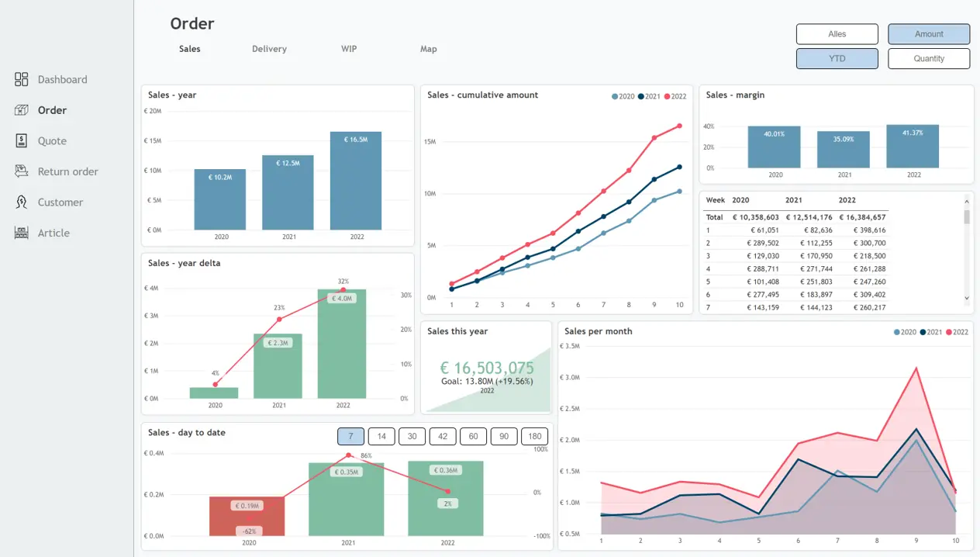Image resolution: width=980 pixels, height=557 pixels.
Task: Click the Customer person icon
Action: click(x=22, y=202)
